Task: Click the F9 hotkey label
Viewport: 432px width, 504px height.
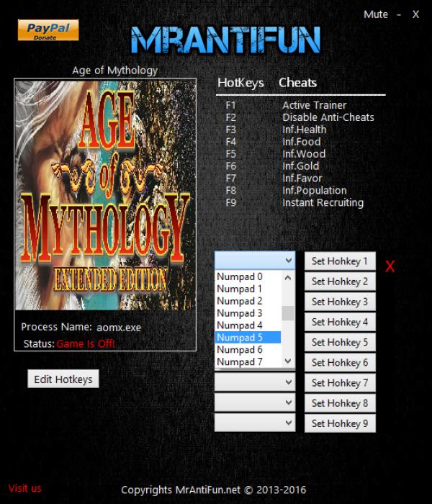Action: tap(231, 203)
